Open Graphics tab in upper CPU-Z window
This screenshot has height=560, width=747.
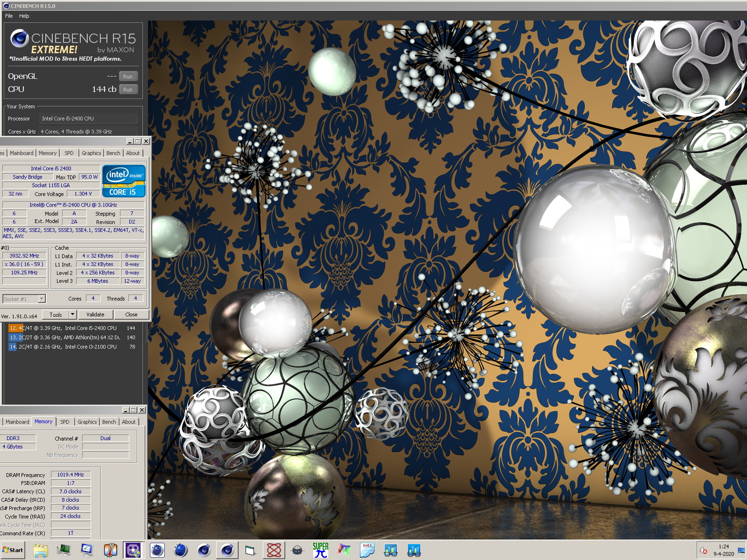coord(92,153)
